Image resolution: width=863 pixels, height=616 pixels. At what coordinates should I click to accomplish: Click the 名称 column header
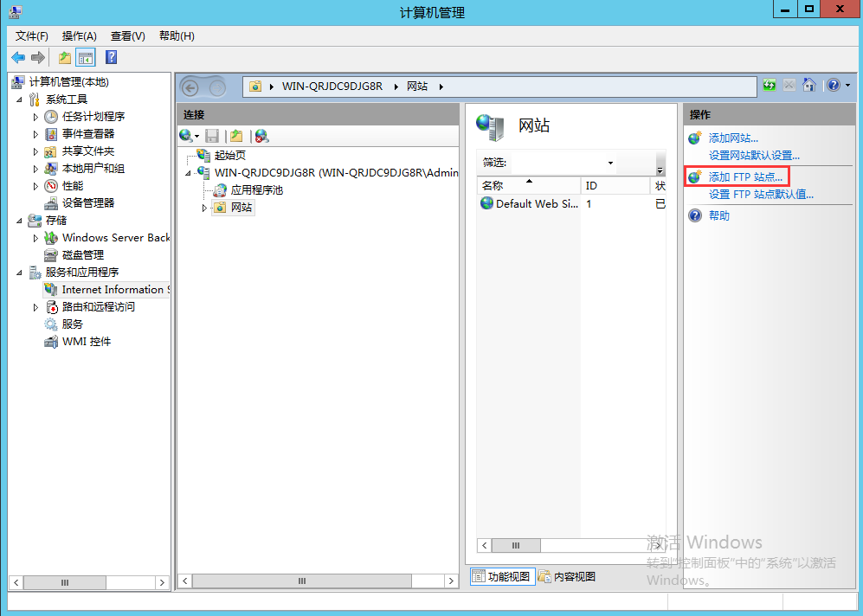(x=528, y=185)
